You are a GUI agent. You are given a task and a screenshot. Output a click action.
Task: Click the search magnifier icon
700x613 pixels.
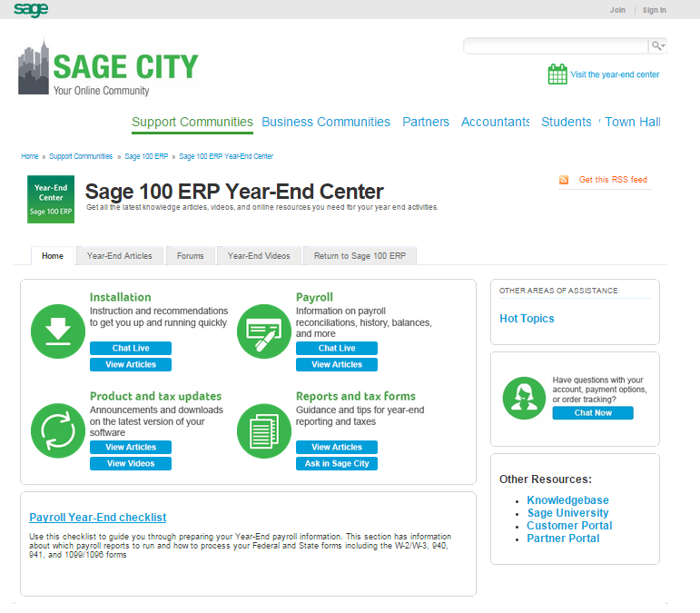click(657, 45)
